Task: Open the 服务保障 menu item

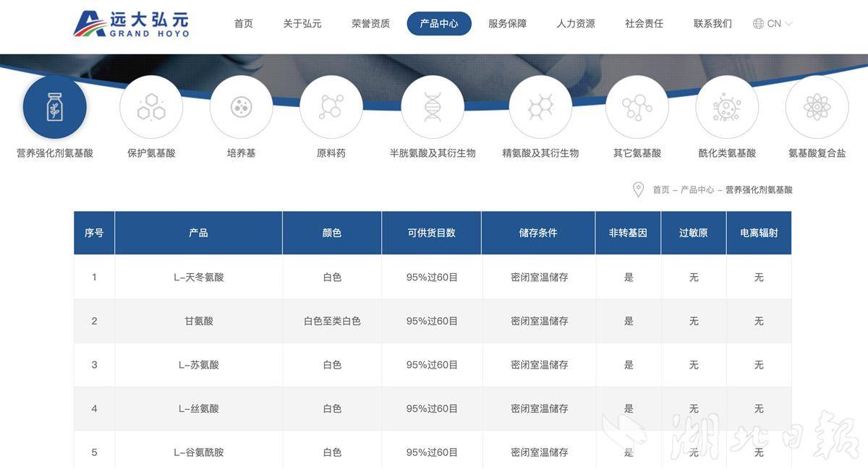Action: point(507,24)
